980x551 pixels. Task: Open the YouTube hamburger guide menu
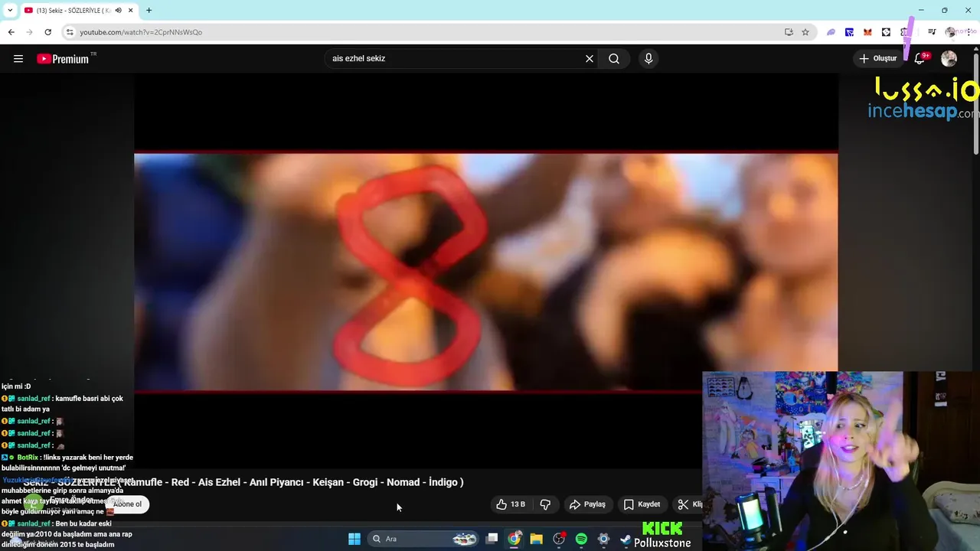(x=18, y=59)
